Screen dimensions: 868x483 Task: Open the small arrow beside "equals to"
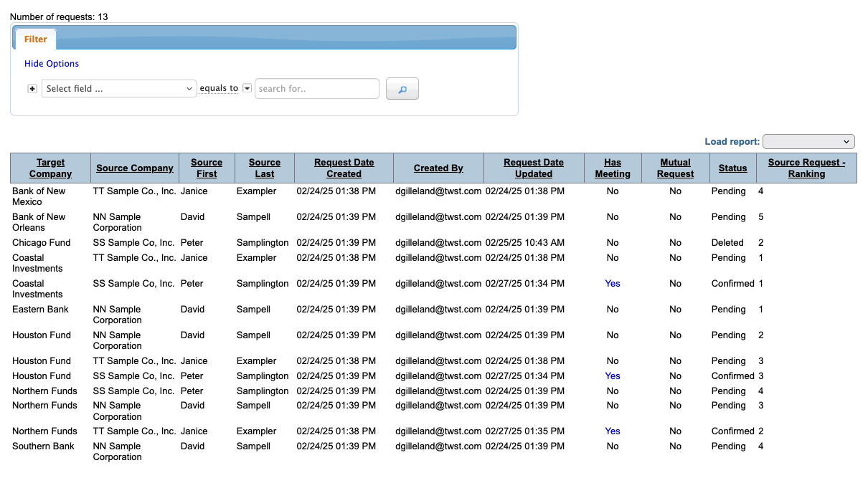point(247,88)
